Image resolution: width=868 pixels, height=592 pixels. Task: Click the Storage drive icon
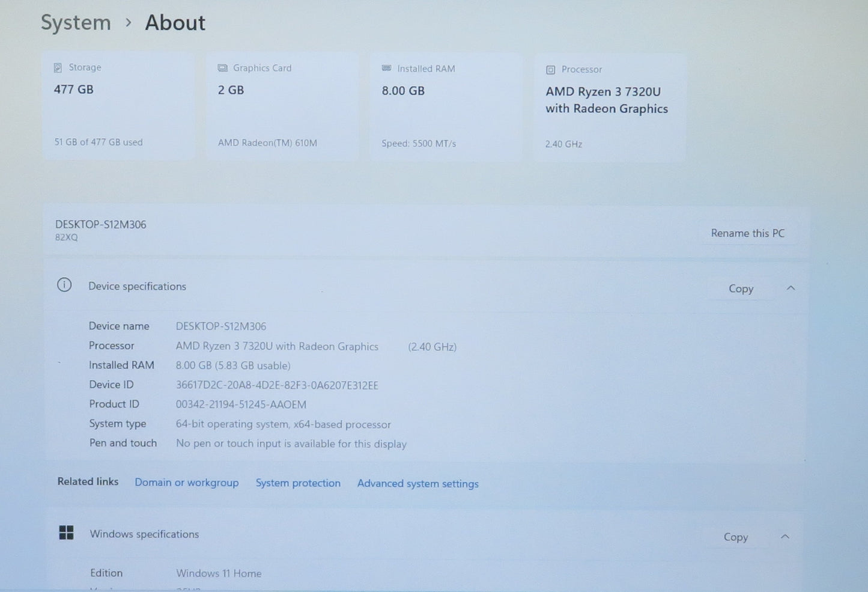click(x=58, y=68)
